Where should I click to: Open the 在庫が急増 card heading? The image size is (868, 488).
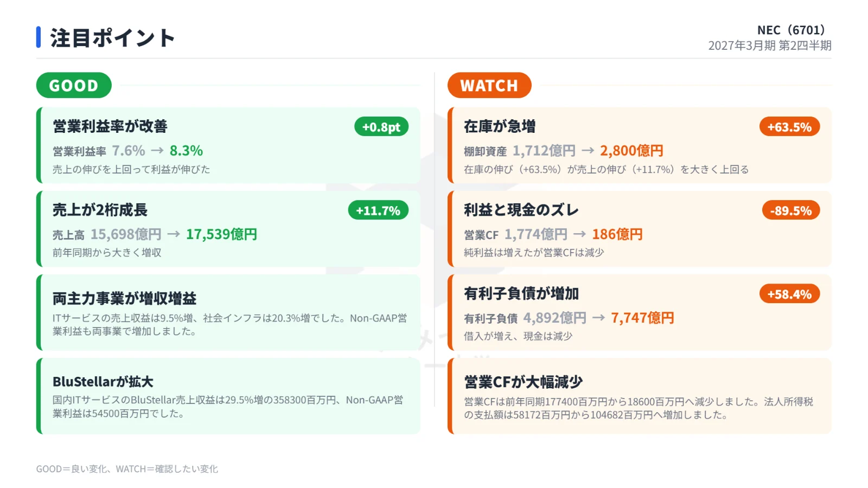500,126
